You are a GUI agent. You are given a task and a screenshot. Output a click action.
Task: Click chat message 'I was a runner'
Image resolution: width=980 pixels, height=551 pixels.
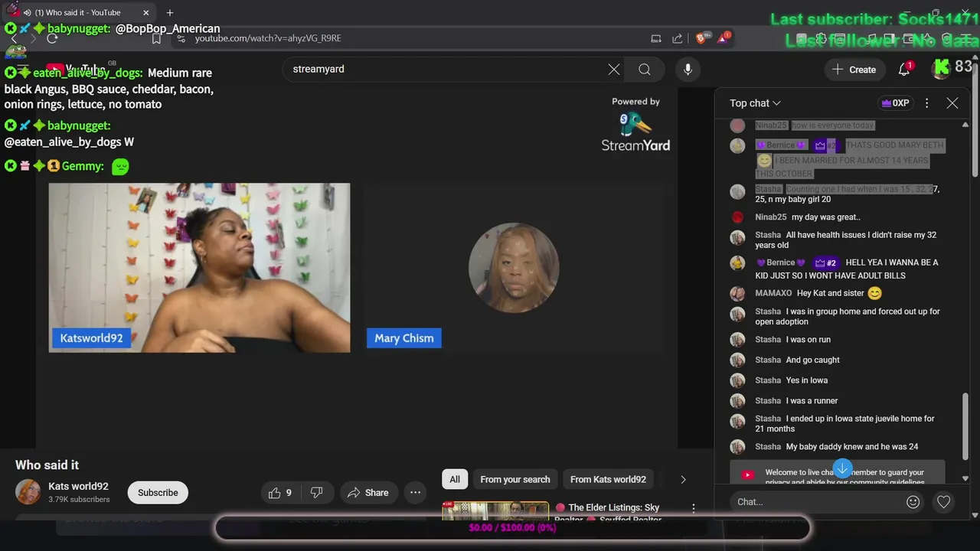point(812,401)
